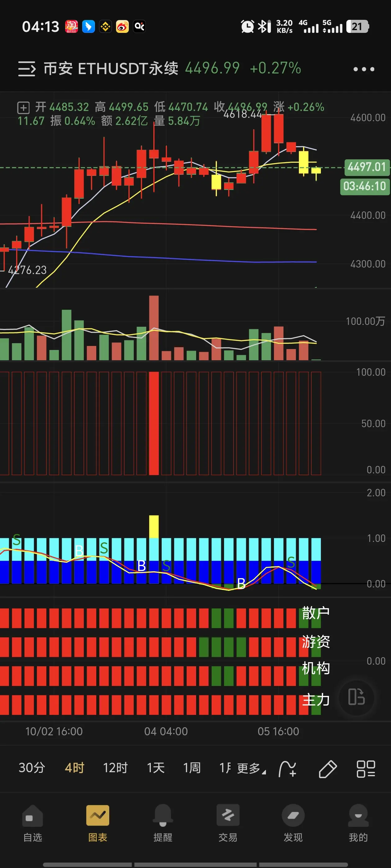This screenshot has height=868, width=391.
Task: Tap the battery indicator in status bar
Action: tap(357, 27)
